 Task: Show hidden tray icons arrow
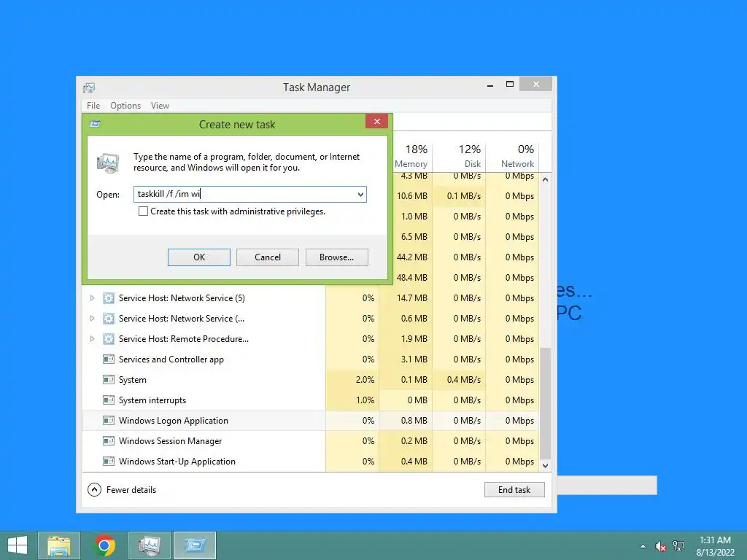click(x=643, y=546)
